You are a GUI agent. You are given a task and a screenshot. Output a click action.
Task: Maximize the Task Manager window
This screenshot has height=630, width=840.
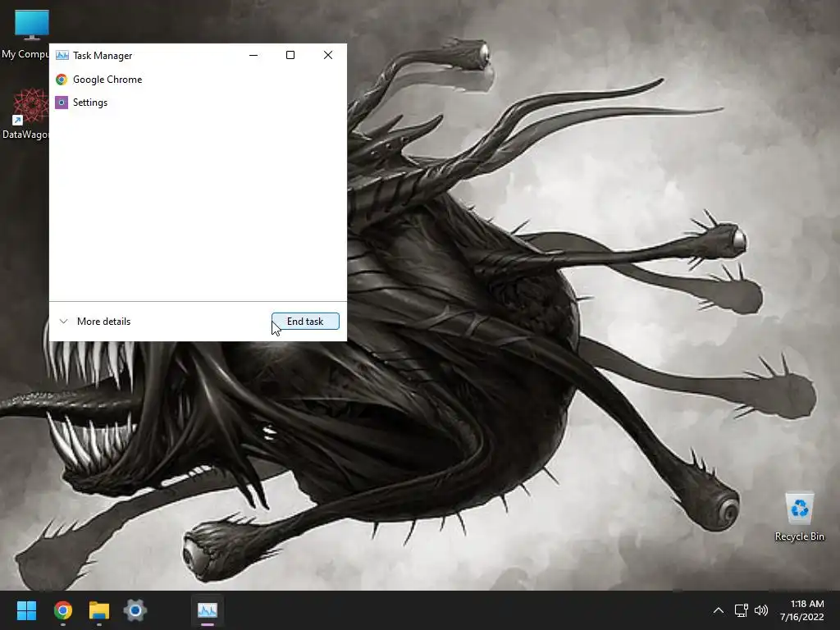click(290, 55)
